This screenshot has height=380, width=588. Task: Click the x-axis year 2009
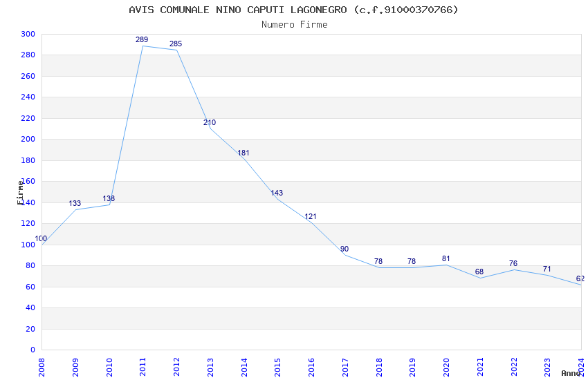tap(75, 367)
